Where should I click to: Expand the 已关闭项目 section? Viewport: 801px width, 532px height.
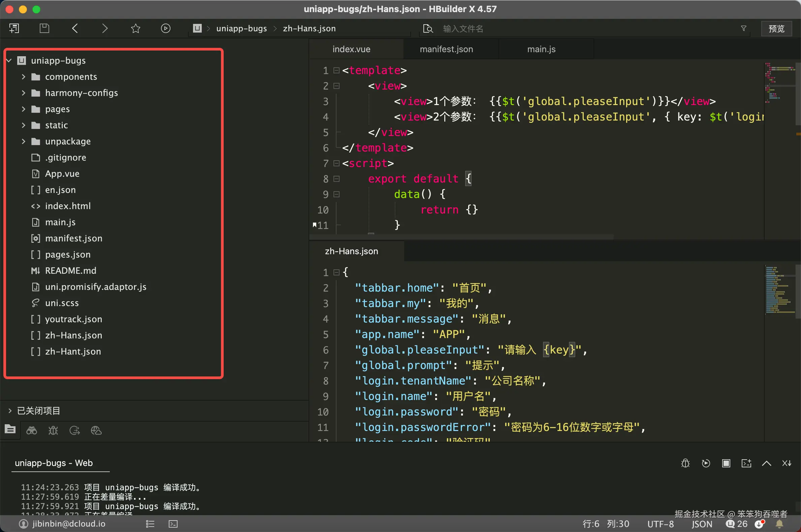tap(10, 411)
